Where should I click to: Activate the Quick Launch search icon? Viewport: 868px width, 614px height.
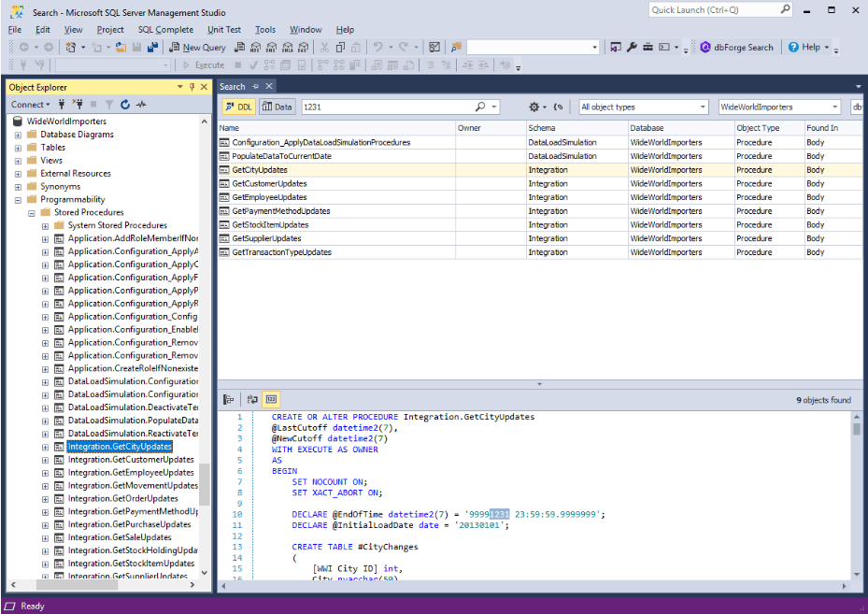[x=786, y=9]
